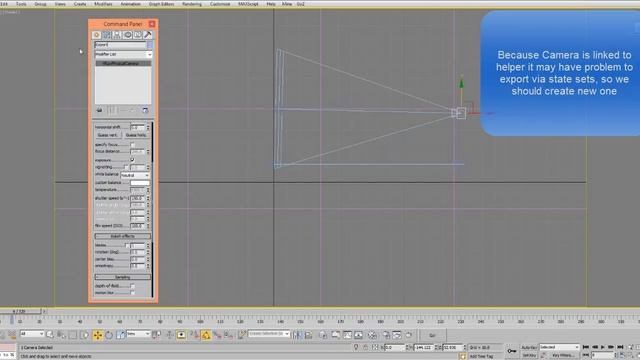Open the Modifiers menu
This screenshot has width=640, height=360.
pyautogui.click(x=103, y=4)
